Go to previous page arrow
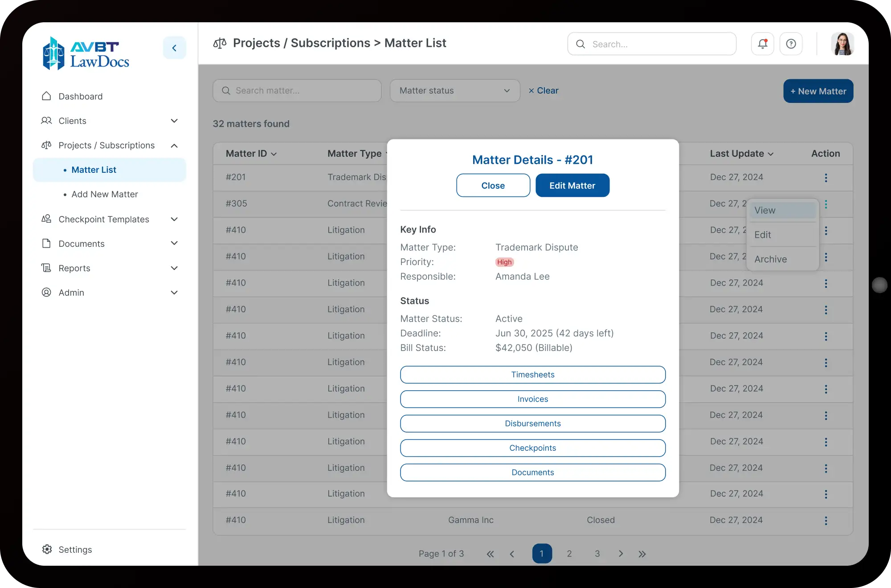This screenshot has width=891, height=588. 512,554
